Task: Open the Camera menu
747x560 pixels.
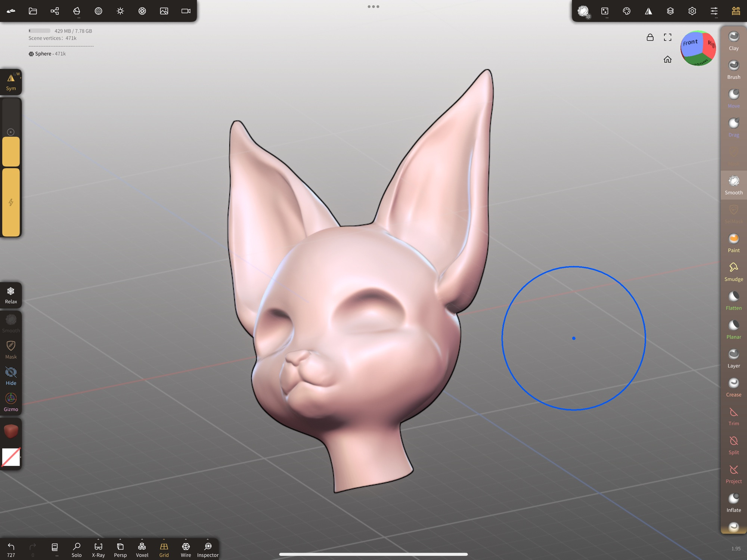Action: 186,11
